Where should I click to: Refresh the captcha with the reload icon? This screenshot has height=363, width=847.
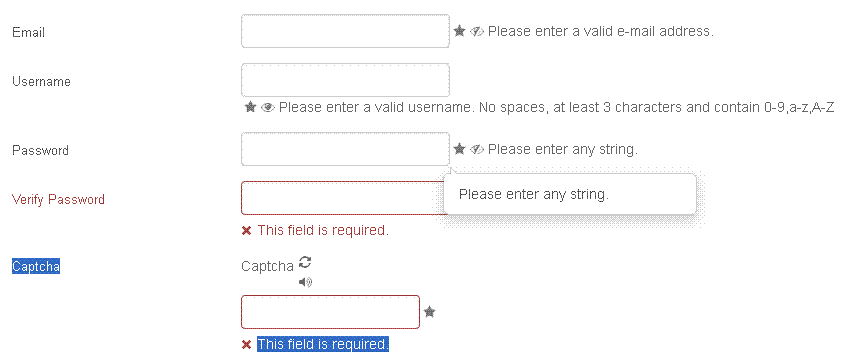tap(305, 262)
